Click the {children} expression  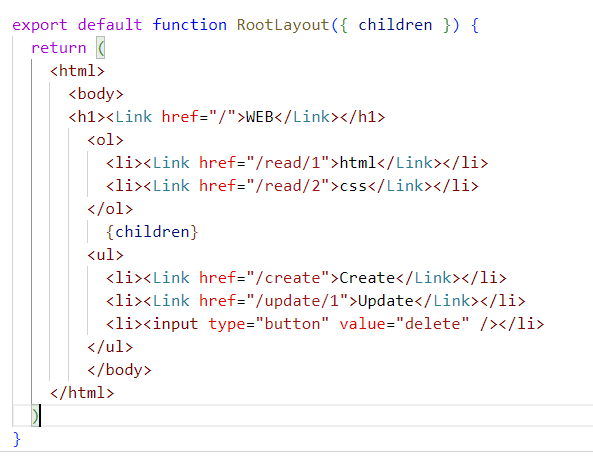point(152,232)
